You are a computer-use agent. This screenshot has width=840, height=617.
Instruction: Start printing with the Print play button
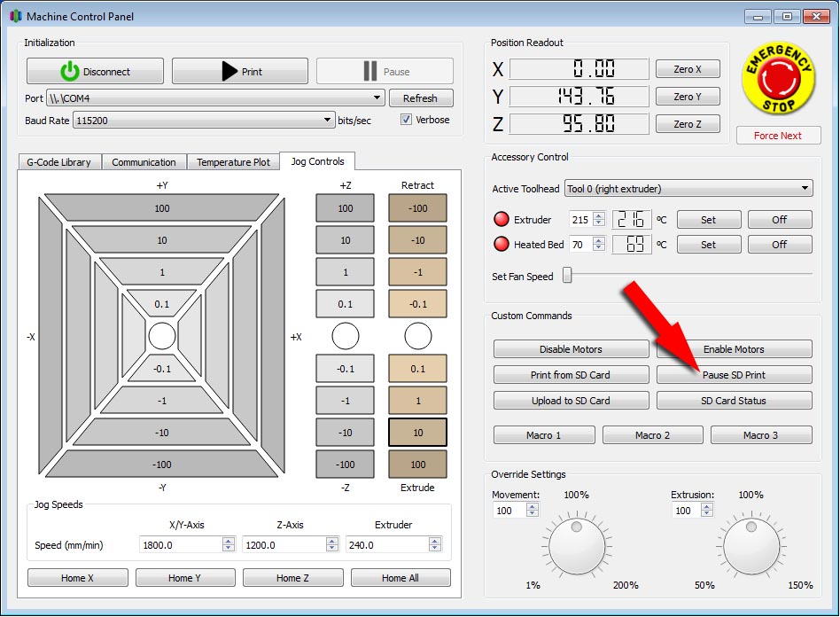click(240, 72)
